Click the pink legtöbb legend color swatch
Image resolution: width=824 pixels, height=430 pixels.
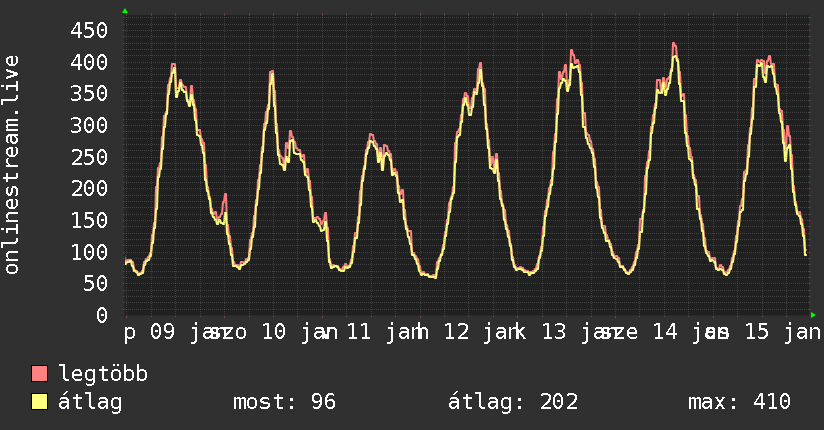tap(39, 373)
